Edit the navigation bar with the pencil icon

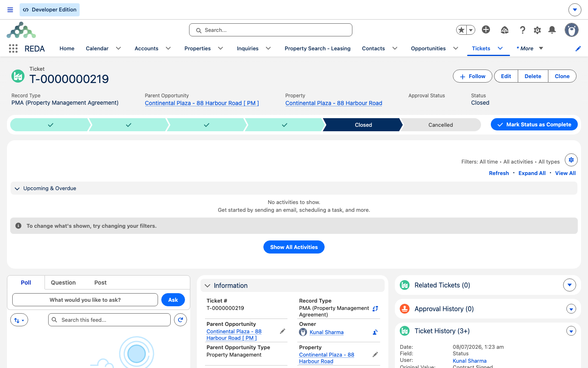click(578, 49)
